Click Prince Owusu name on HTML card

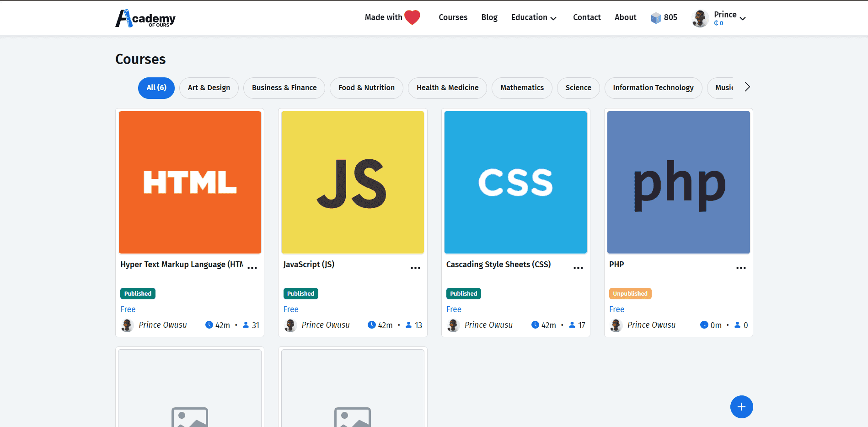(x=163, y=325)
